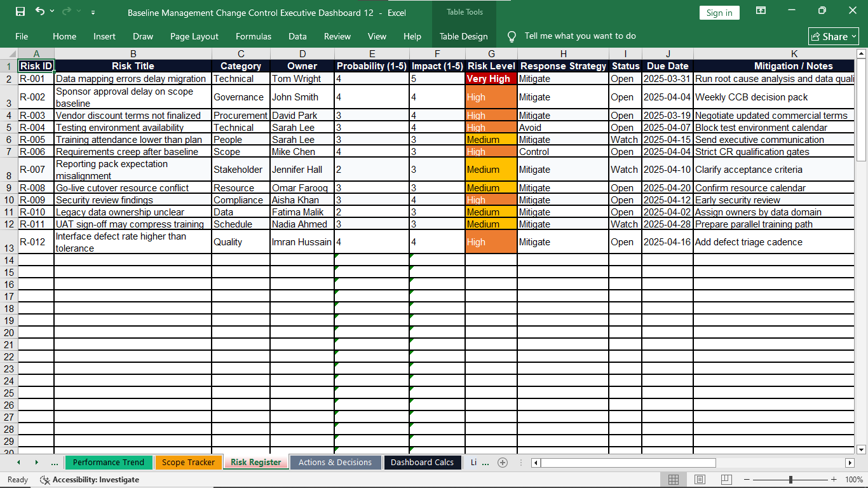The height and width of the screenshot is (488, 868).
Task: Click Weekly CCB decision pack cell
Action: [774, 97]
